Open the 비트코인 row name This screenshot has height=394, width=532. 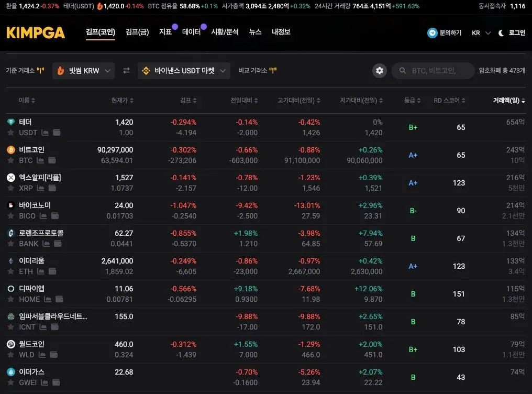tap(31, 150)
